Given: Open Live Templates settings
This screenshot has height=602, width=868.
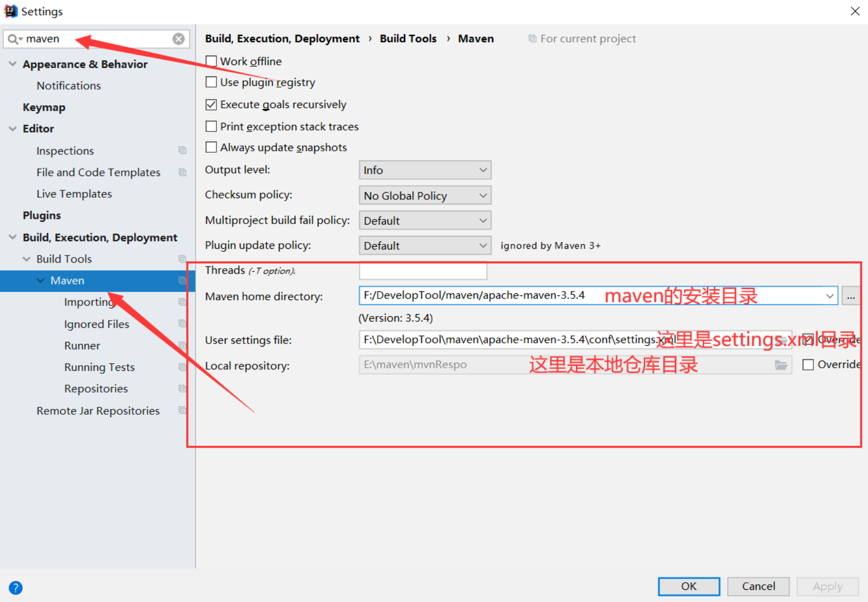Looking at the screenshot, I should pyautogui.click(x=74, y=194).
